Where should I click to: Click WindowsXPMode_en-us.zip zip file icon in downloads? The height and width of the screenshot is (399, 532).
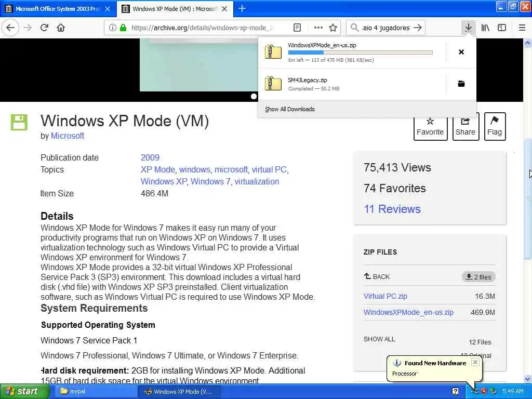pos(273,52)
